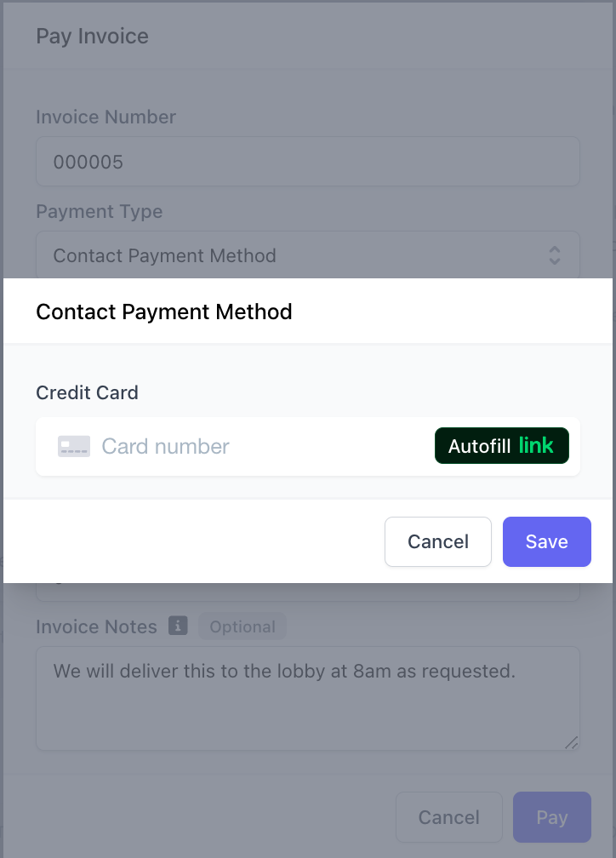Click the Invoice Notes label text
This screenshot has height=858, width=616.
pyautogui.click(x=96, y=626)
